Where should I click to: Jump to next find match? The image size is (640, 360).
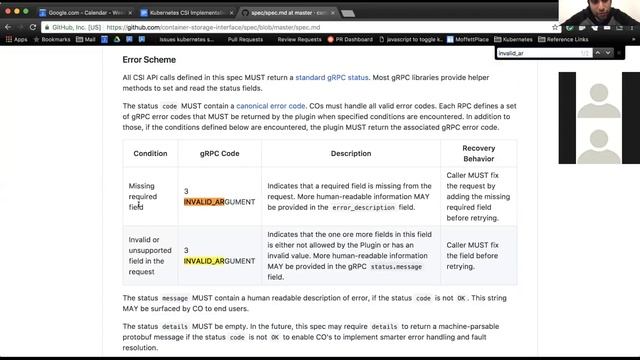coord(608,53)
